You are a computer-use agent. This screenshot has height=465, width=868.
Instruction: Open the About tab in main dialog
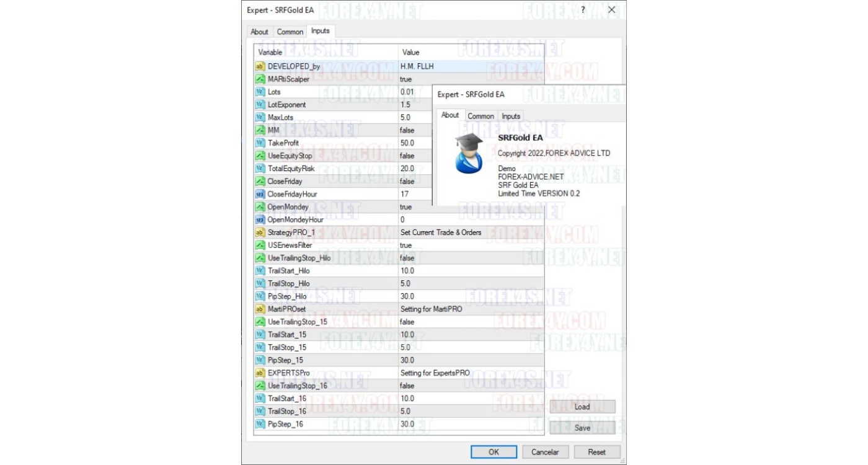[259, 32]
